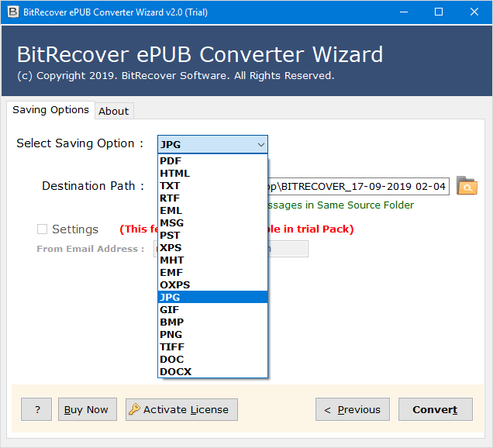Select BMP from the format list
493x448 pixels.
[212, 322]
